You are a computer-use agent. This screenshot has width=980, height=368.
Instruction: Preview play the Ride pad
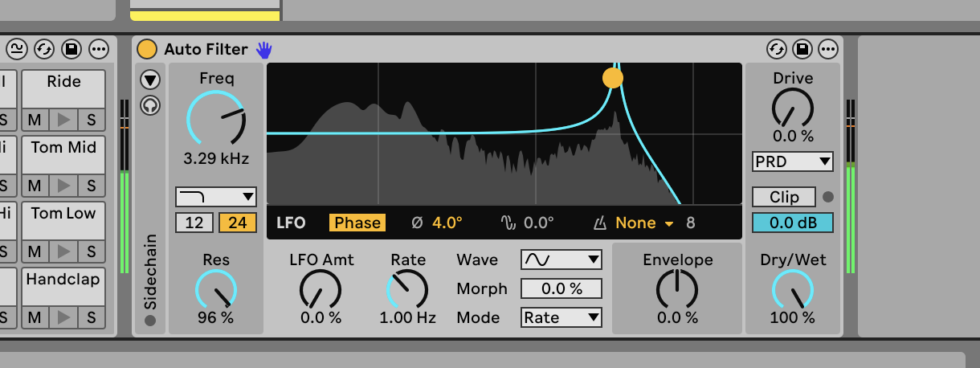[x=63, y=120]
